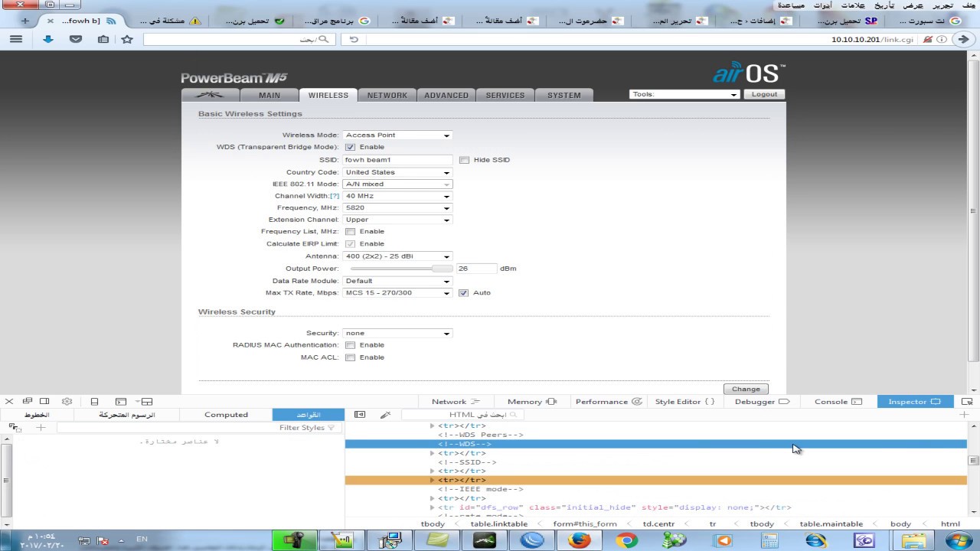Enable RADIUS MAC Authentication checkbox
The width and height of the screenshot is (980, 551).
[350, 345]
